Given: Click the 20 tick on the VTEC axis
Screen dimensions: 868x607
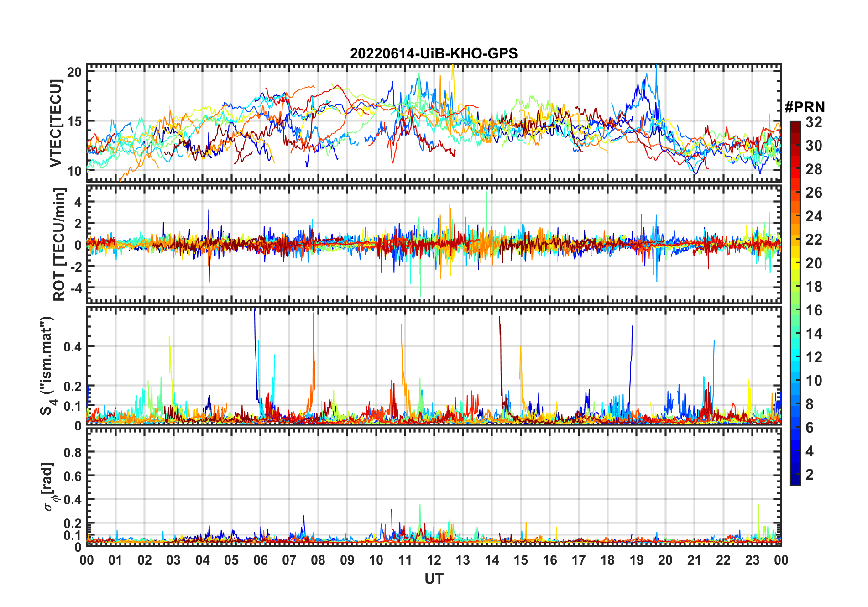Looking at the screenshot, I should pos(74,72).
